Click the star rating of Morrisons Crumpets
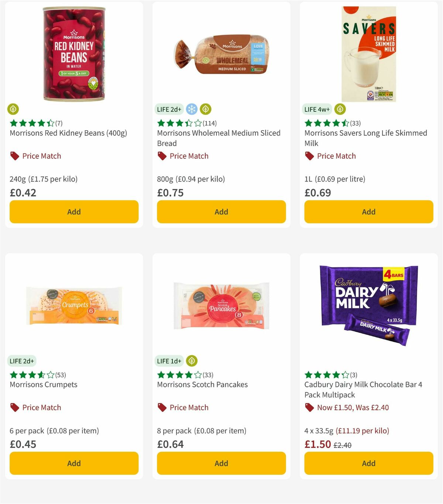443x504 pixels. coord(31,374)
